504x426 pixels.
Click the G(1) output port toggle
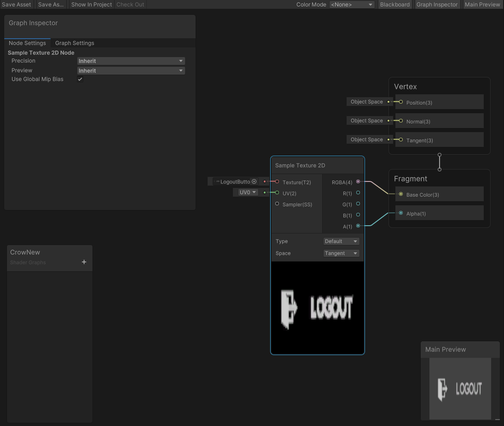coord(358,204)
